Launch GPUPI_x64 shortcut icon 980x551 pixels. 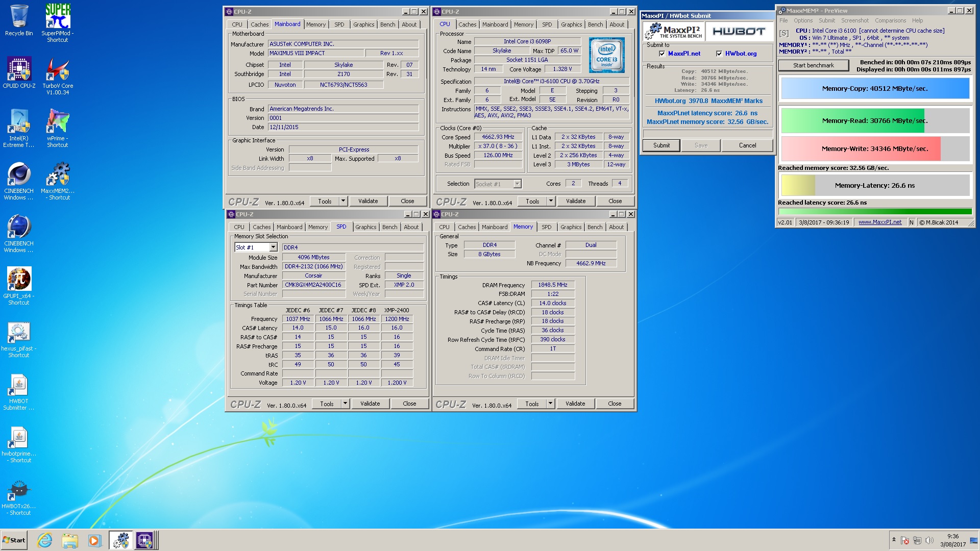tap(19, 286)
